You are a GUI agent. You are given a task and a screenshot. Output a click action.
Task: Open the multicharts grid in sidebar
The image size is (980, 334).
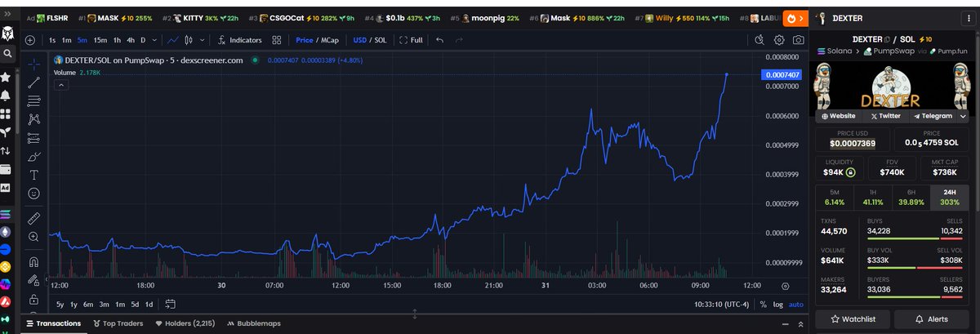(6, 114)
